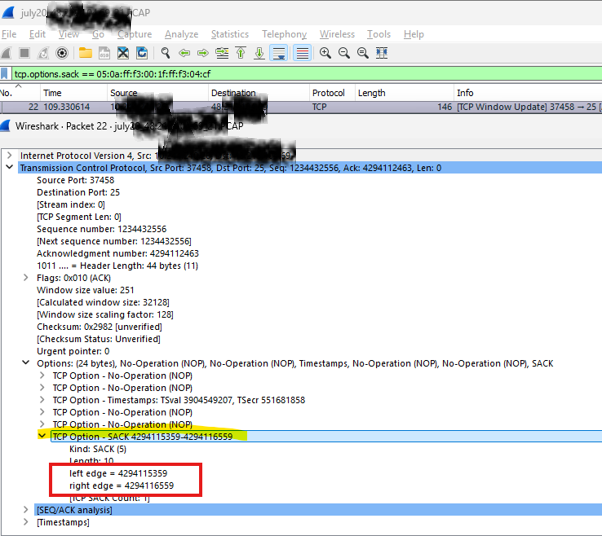Open a capture file with folder icon

point(85,53)
